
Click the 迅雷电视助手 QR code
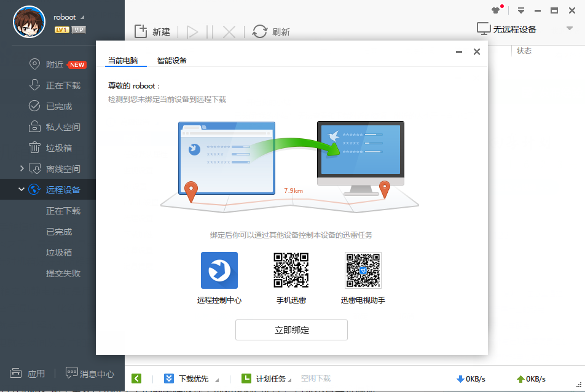click(363, 270)
